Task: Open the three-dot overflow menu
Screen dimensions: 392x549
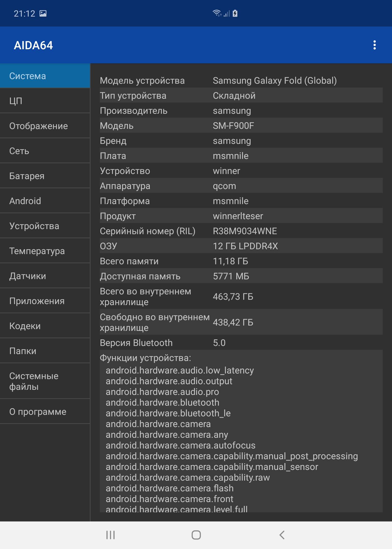Action: point(374,45)
